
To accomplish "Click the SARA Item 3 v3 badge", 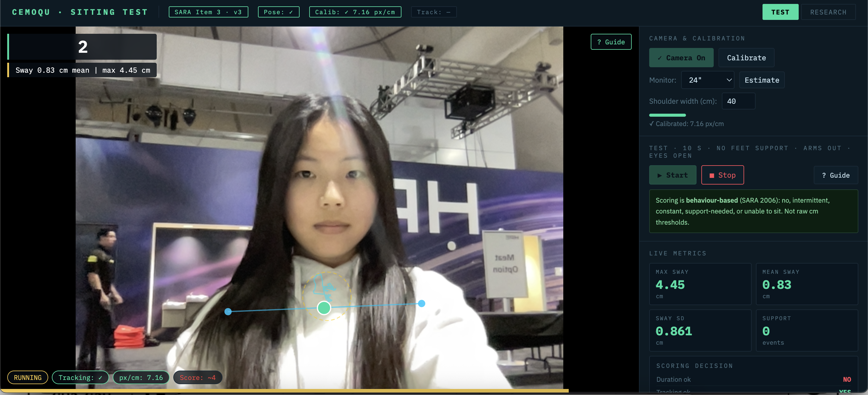I will coord(208,12).
